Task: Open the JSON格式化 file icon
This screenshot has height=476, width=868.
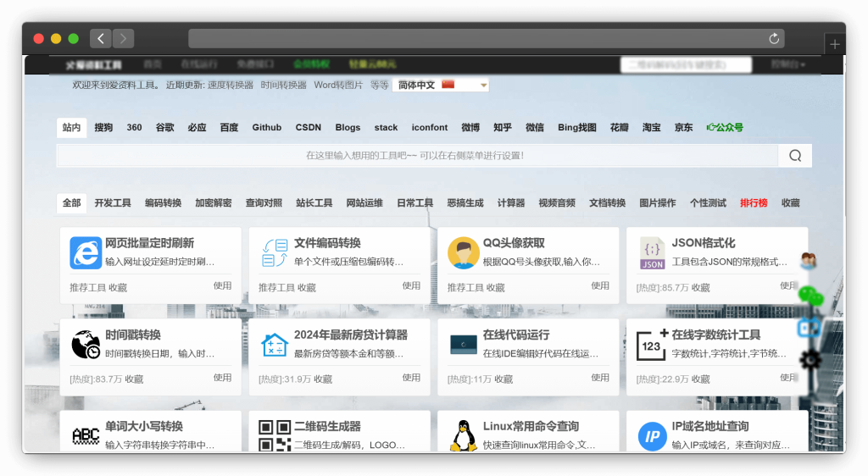Action: (x=652, y=252)
